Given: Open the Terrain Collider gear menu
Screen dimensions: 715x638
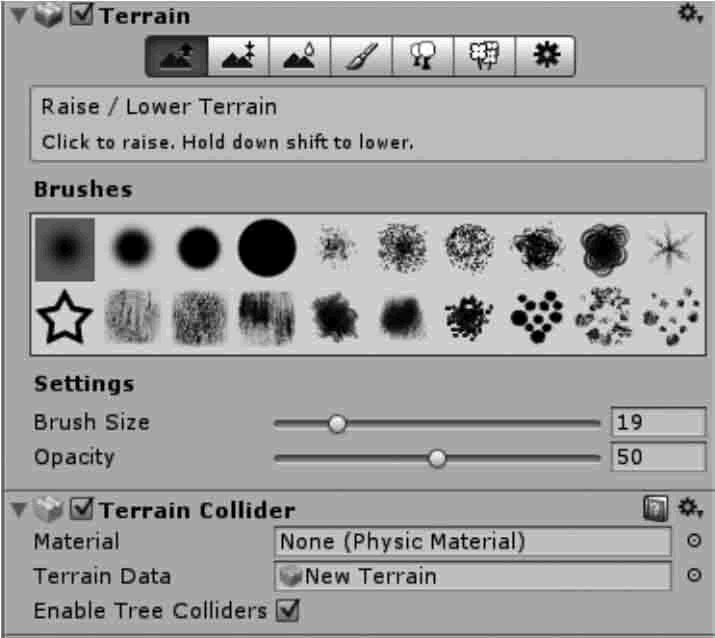Looking at the screenshot, I should (689, 508).
